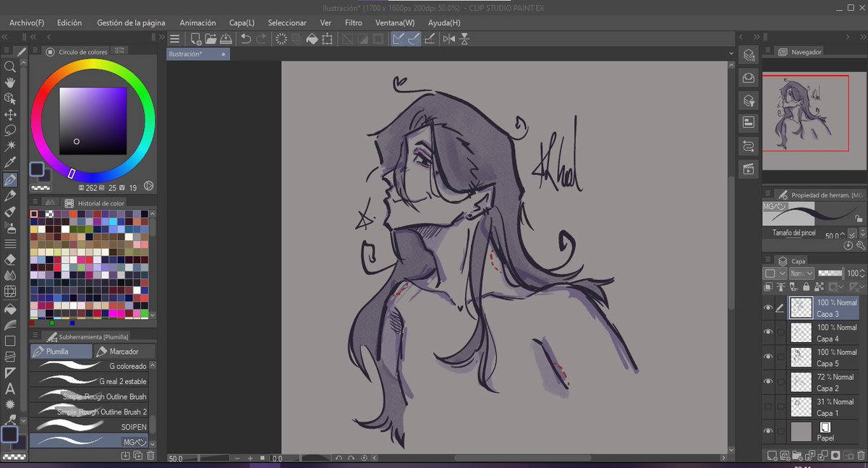Select the Eyedropper tool
The image size is (868, 468).
point(10,163)
